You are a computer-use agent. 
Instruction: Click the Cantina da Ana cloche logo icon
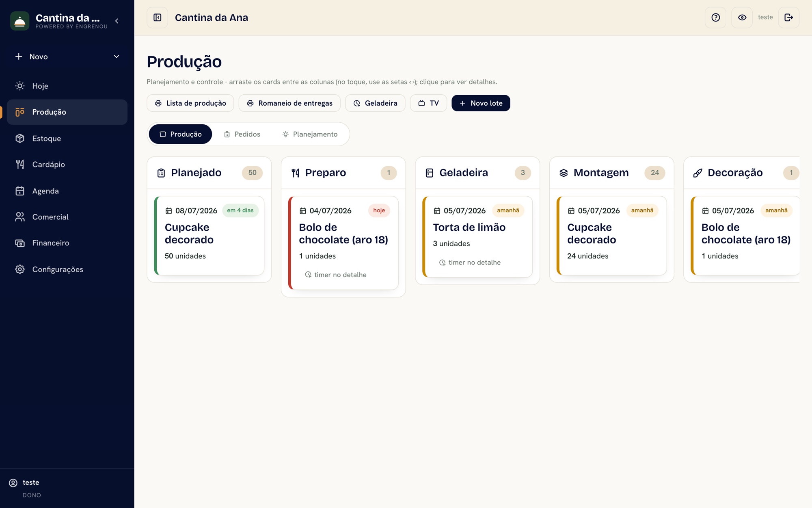(x=19, y=21)
